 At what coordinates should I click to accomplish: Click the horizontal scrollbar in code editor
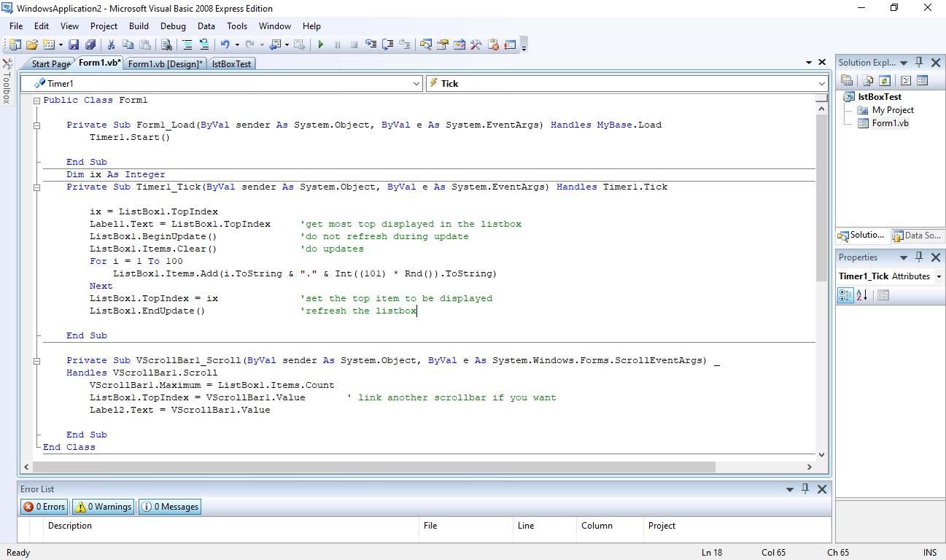tap(373, 467)
